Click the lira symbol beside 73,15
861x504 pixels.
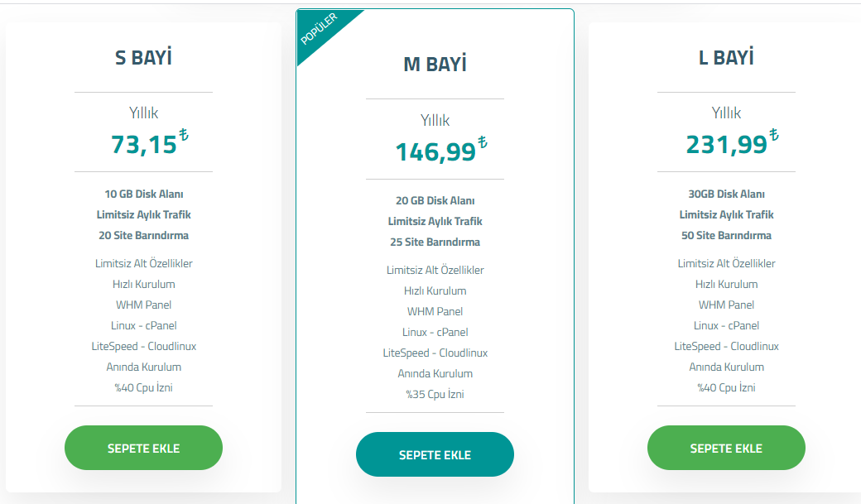point(184,136)
